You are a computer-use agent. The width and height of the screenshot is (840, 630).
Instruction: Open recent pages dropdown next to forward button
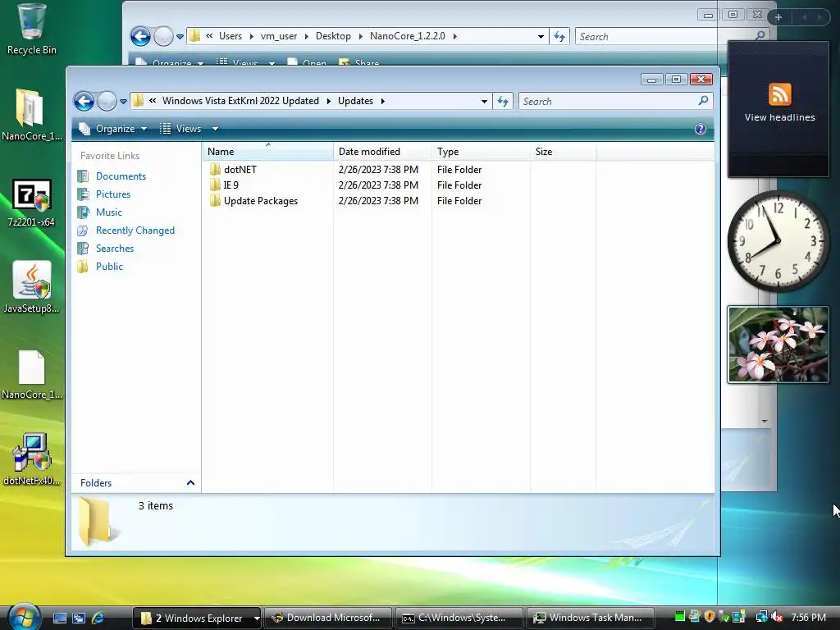[x=123, y=101]
